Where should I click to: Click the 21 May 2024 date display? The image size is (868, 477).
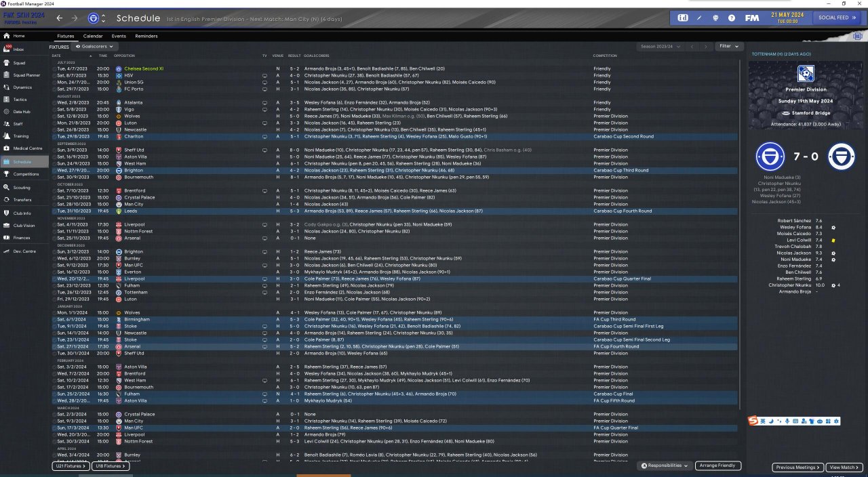coord(787,17)
